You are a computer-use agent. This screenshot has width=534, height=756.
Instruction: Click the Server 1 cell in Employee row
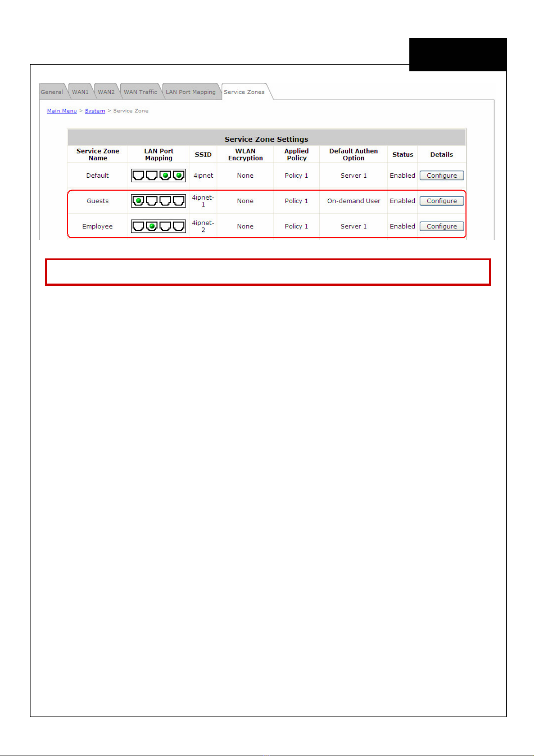click(x=354, y=227)
